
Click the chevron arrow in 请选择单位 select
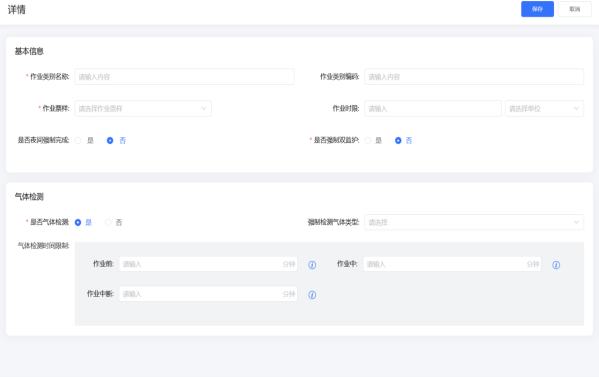(x=576, y=109)
